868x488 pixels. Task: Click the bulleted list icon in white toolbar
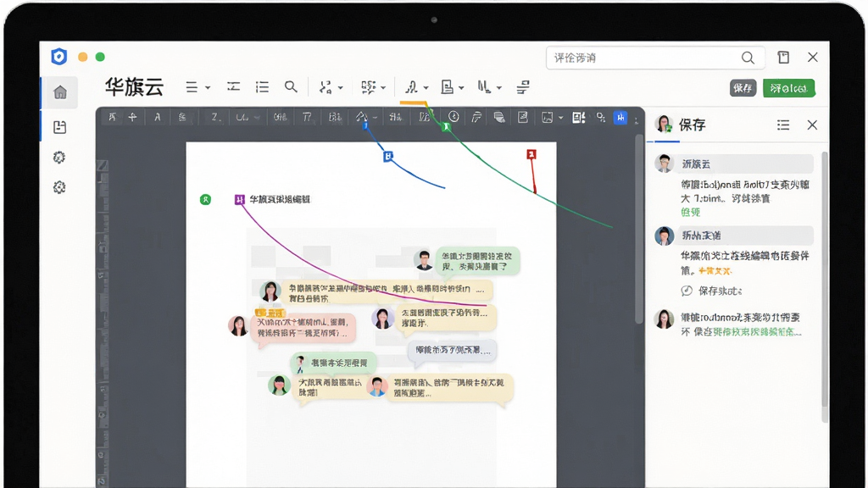[x=262, y=87]
